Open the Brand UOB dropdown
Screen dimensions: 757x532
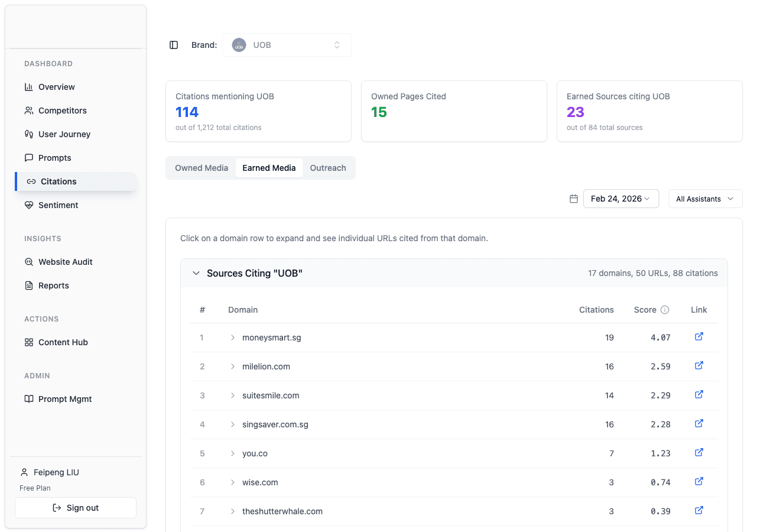(x=287, y=45)
